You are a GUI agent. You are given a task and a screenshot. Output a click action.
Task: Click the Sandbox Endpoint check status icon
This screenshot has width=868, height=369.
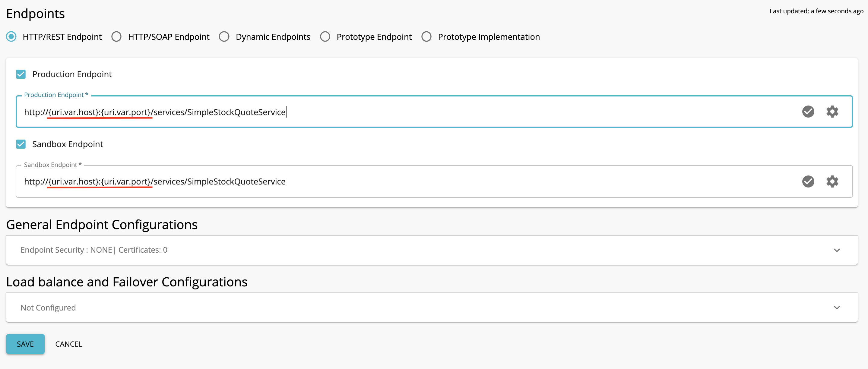808,181
